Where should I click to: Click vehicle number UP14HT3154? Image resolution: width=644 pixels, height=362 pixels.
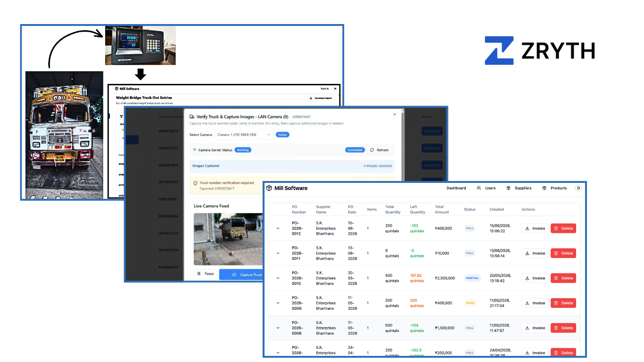[x=168, y=233]
